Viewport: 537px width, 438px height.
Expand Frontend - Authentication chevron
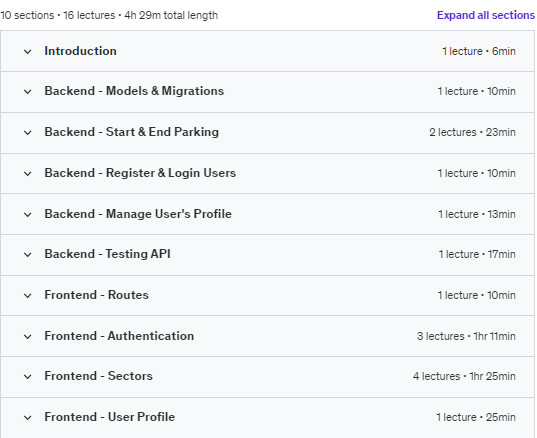(x=28, y=337)
